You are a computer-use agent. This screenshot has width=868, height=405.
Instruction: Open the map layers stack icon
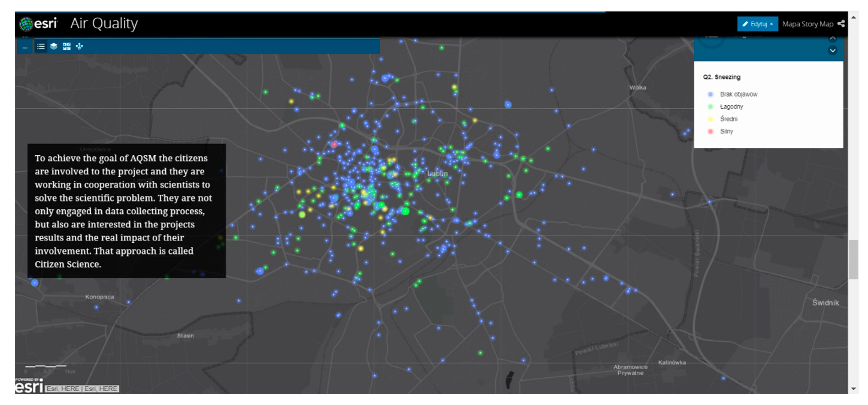[x=54, y=46]
